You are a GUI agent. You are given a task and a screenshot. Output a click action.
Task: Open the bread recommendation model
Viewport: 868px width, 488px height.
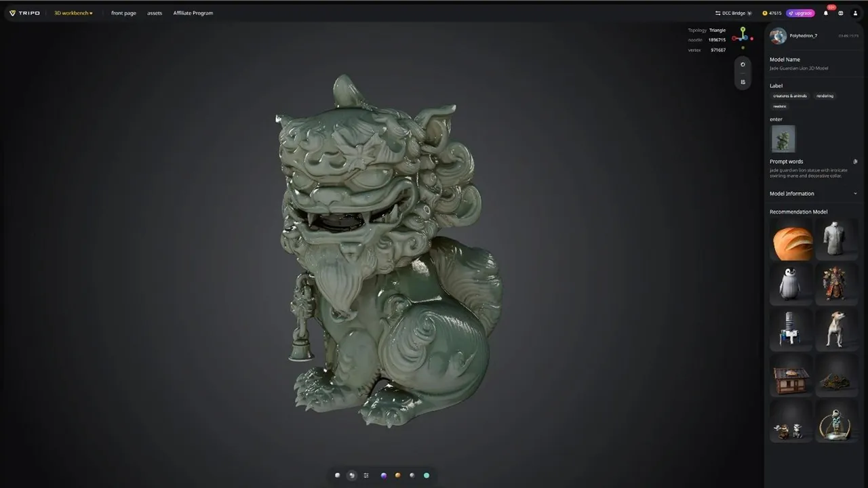(791, 239)
